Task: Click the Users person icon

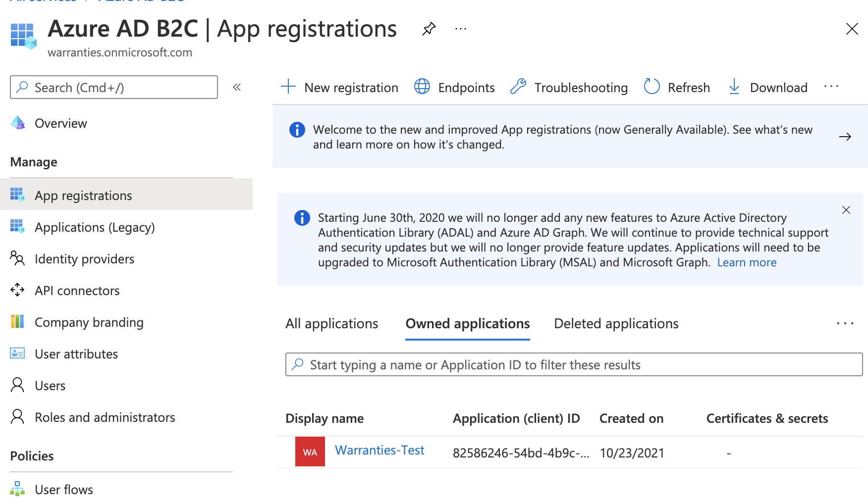Action: (17, 385)
